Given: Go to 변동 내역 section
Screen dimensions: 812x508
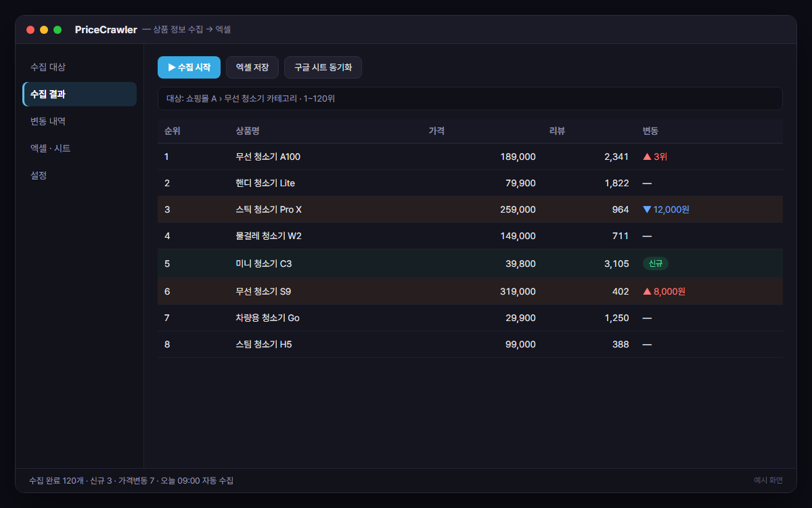Looking at the screenshot, I should click(80, 121).
